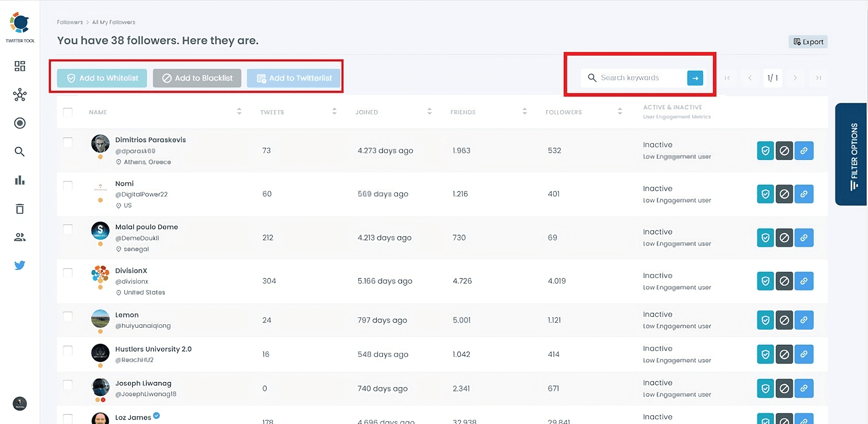Add DivisionX to Twitterlist via link icon
This screenshot has width=868, height=424.
[804, 281]
